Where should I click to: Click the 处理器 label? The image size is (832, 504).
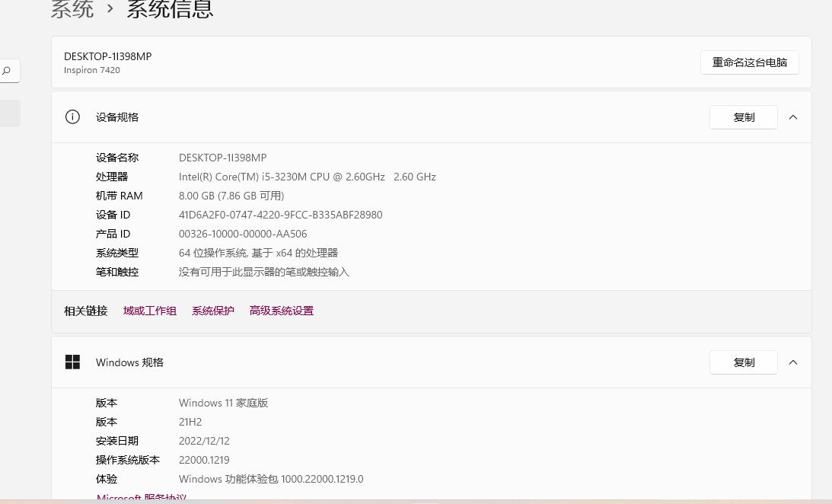111,177
